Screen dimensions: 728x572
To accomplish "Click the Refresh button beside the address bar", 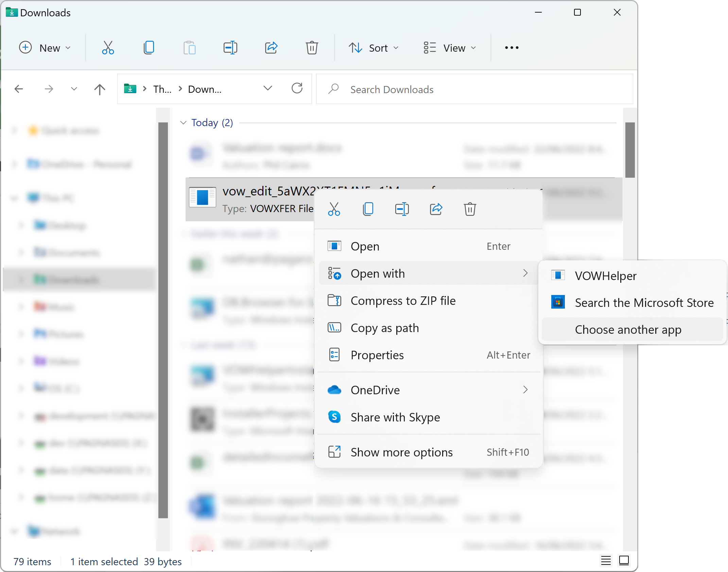I will point(297,89).
